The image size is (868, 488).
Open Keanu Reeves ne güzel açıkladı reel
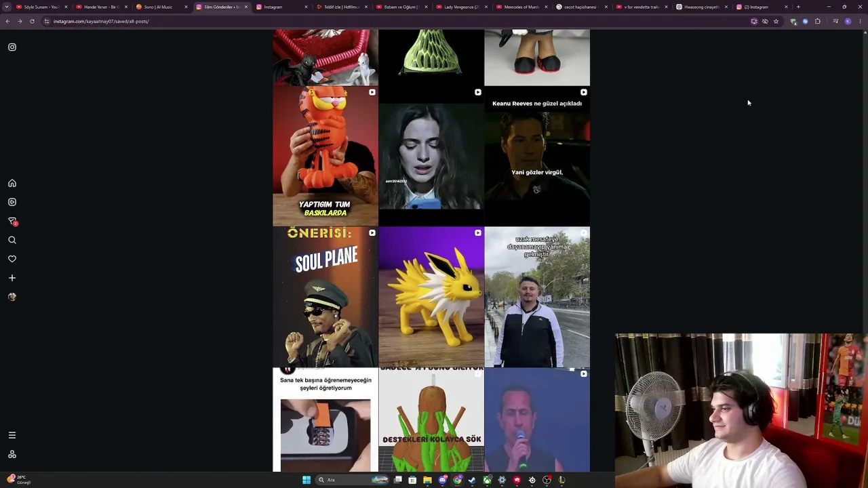(537, 156)
